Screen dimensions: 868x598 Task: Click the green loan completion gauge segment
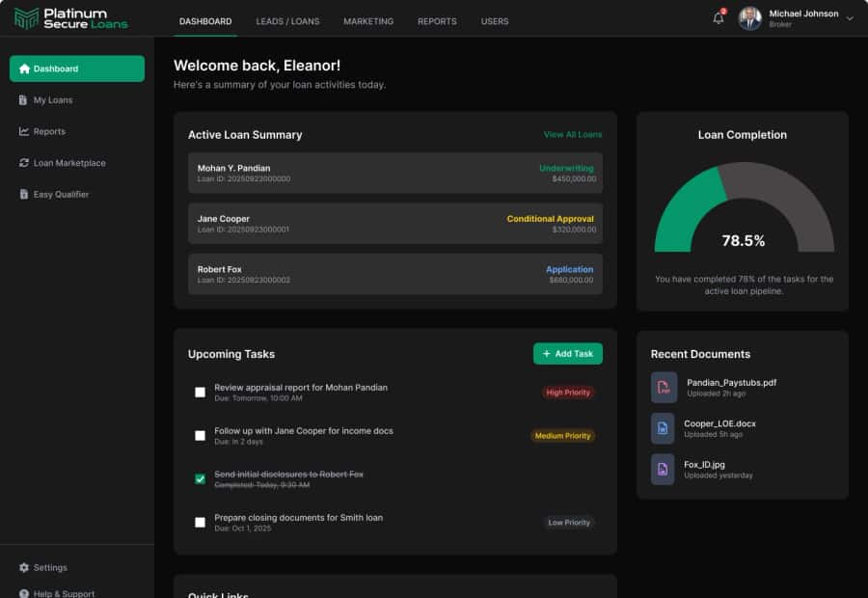pos(684,210)
